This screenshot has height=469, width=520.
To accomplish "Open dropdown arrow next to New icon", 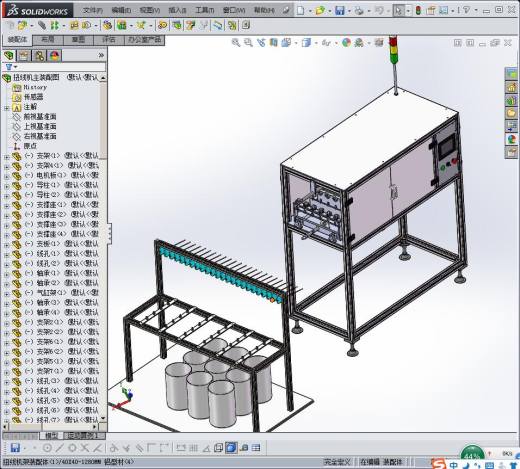I will 310,11.
